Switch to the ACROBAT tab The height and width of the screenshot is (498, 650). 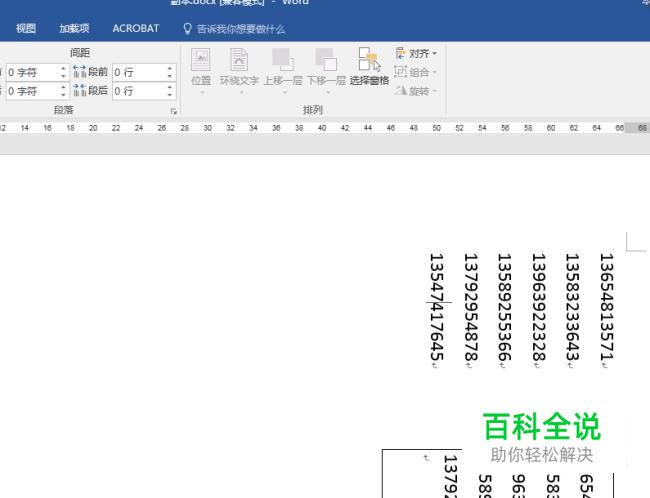coord(136,29)
